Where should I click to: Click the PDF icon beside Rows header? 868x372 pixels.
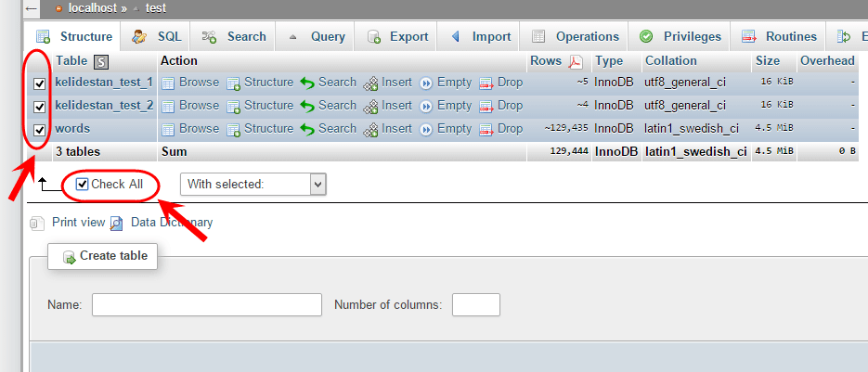click(576, 61)
